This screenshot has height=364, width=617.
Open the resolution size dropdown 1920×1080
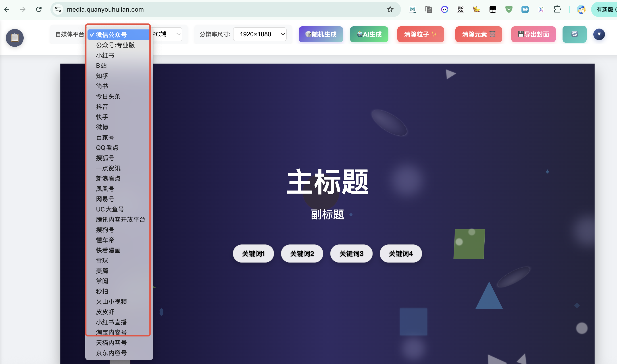(x=260, y=34)
